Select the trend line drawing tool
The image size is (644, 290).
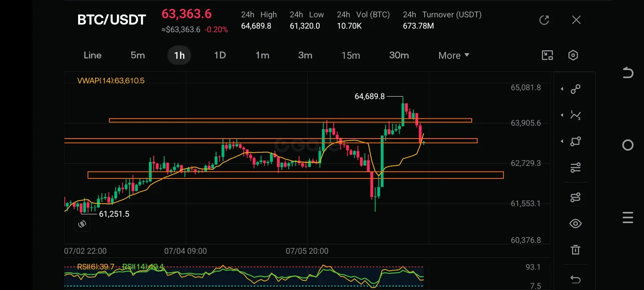576,89
